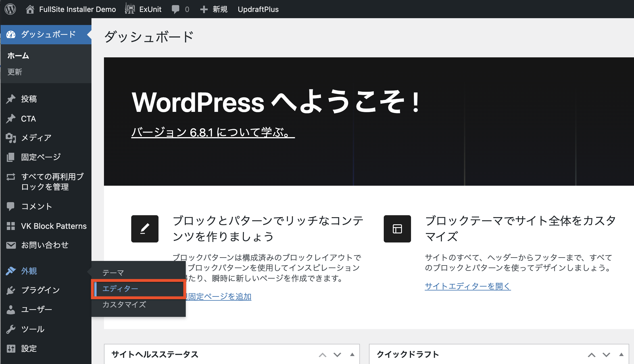Click the pin icon next to CTA
Image resolution: width=634 pixels, height=364 pixels.
[11, 119]
